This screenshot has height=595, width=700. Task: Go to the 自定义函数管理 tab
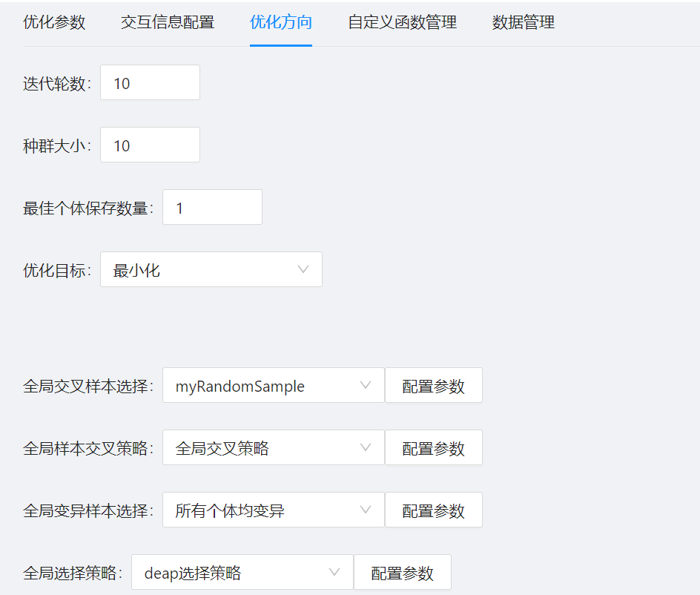tap(402, 22)
